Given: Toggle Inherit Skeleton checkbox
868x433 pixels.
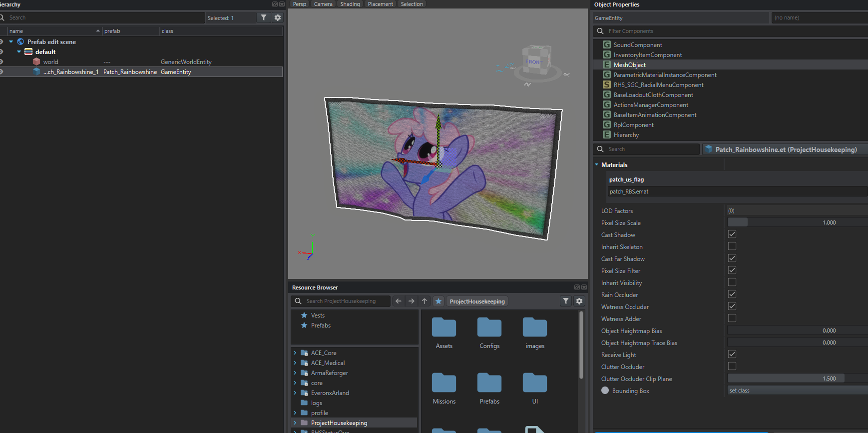Looking at the screenshot, I should click(x=732, y=246).
